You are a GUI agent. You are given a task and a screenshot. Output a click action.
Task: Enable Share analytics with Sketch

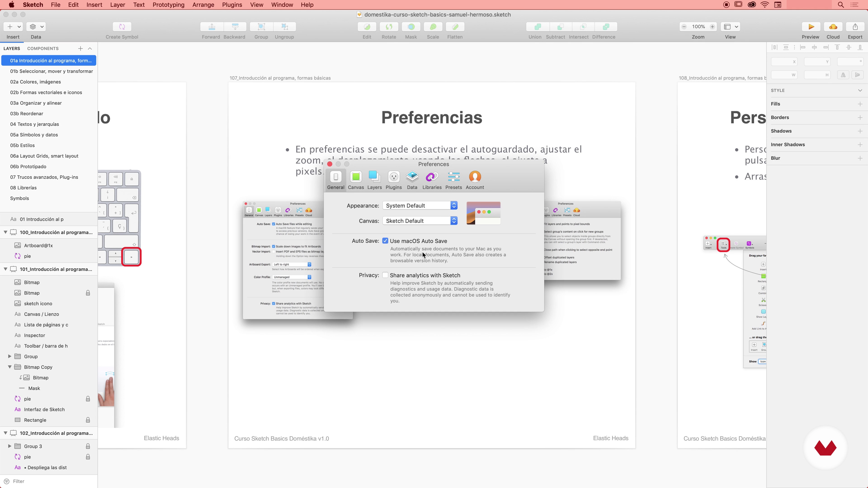(385, 275)
